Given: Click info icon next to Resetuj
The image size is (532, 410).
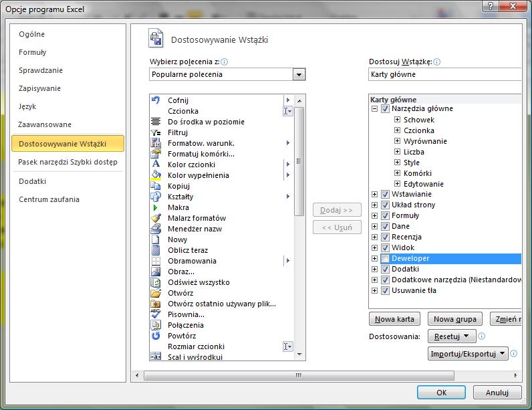Looking at the screenshot, I should tap(481, 336).
